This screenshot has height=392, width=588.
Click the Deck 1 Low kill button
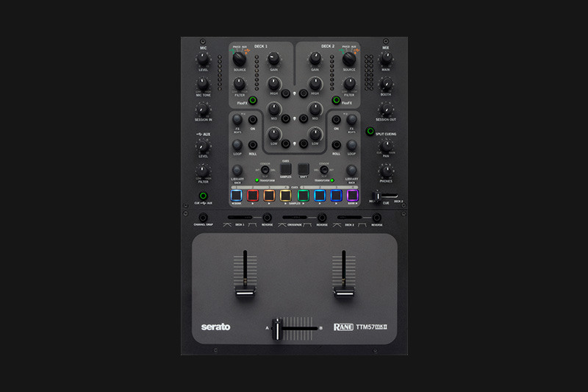point(286,143)
